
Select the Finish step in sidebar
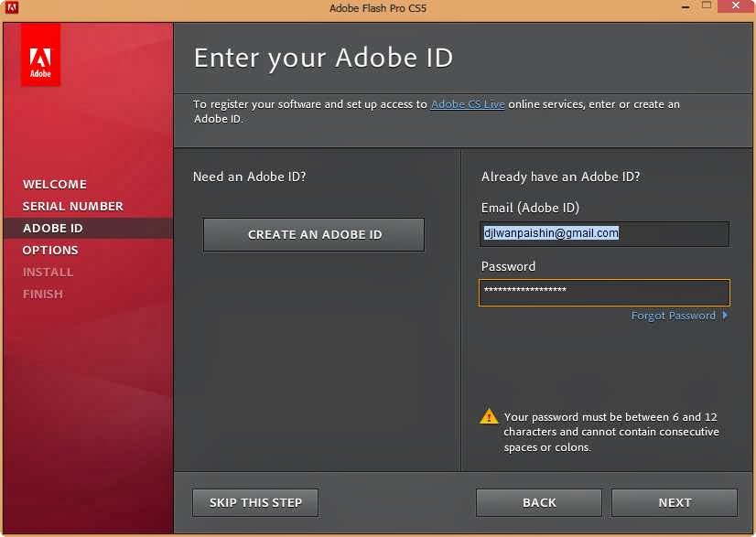click(43, 294)
